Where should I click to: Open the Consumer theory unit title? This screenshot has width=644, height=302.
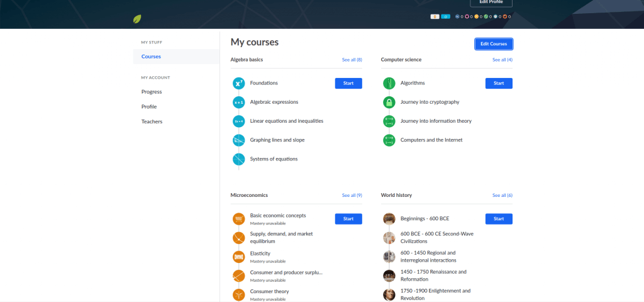[269, 291]
